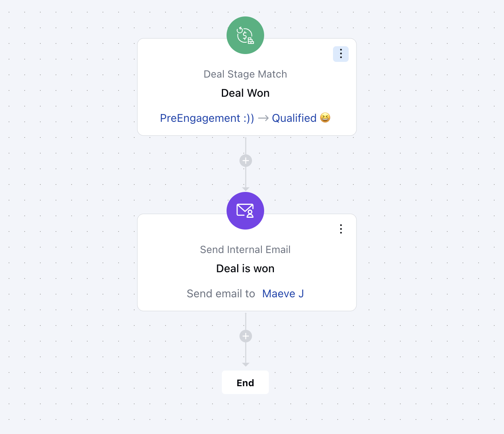The image size is (504, 434).
Task: Click the Send email to text
Action: click(221, 293)
